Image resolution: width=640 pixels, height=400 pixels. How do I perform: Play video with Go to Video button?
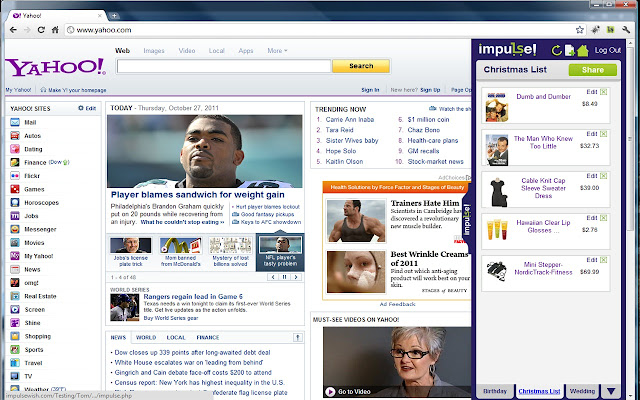coord(348,391)
